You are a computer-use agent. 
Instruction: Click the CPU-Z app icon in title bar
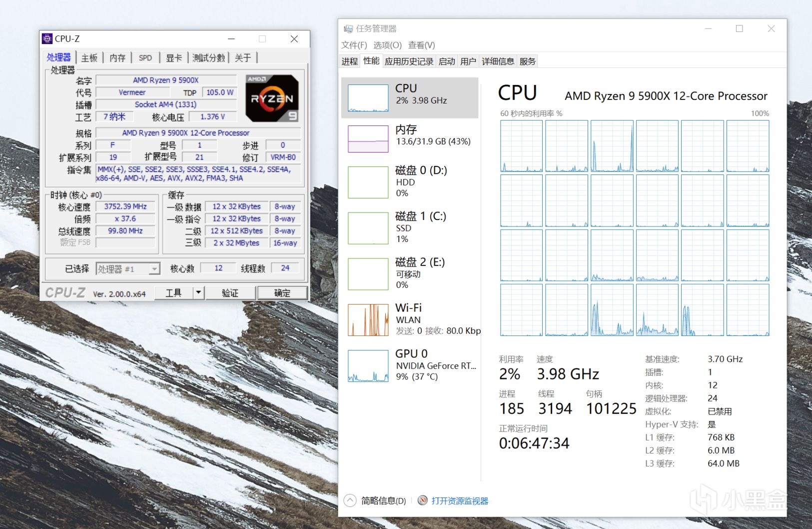pyautogui.click(x=47, y=38)
